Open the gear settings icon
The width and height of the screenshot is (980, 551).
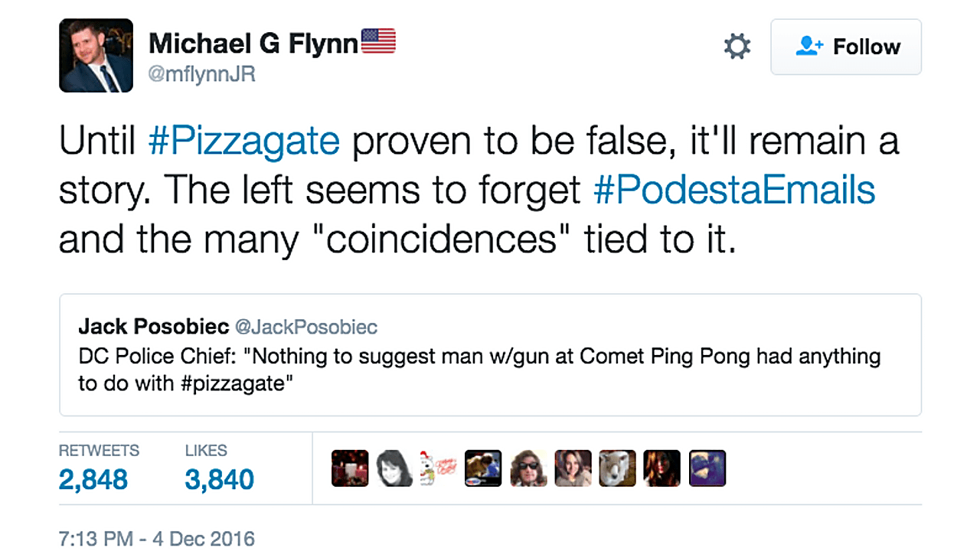point(737,47)
